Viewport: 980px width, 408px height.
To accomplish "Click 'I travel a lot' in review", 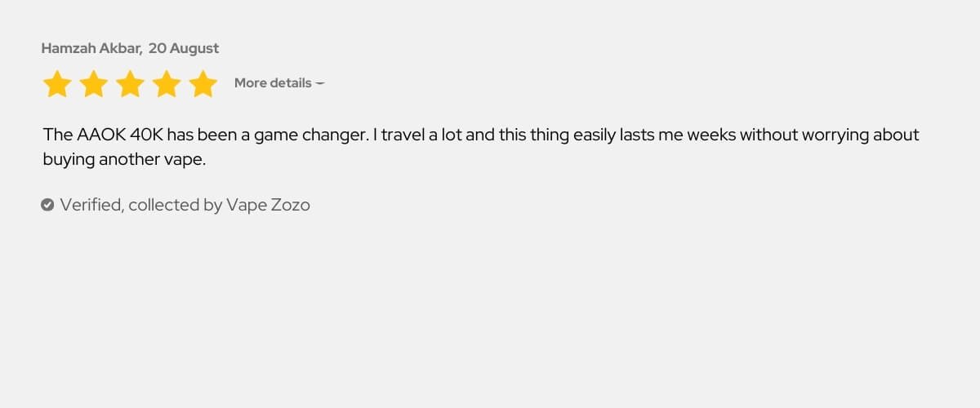I will click(x=417, y=135).
